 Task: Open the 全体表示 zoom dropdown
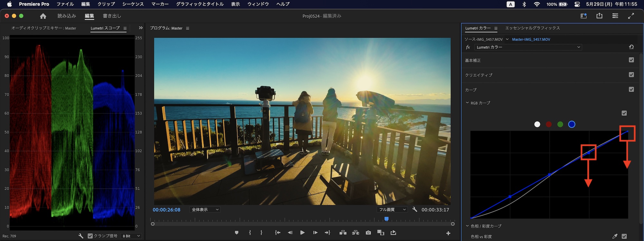tap(205, 210)
